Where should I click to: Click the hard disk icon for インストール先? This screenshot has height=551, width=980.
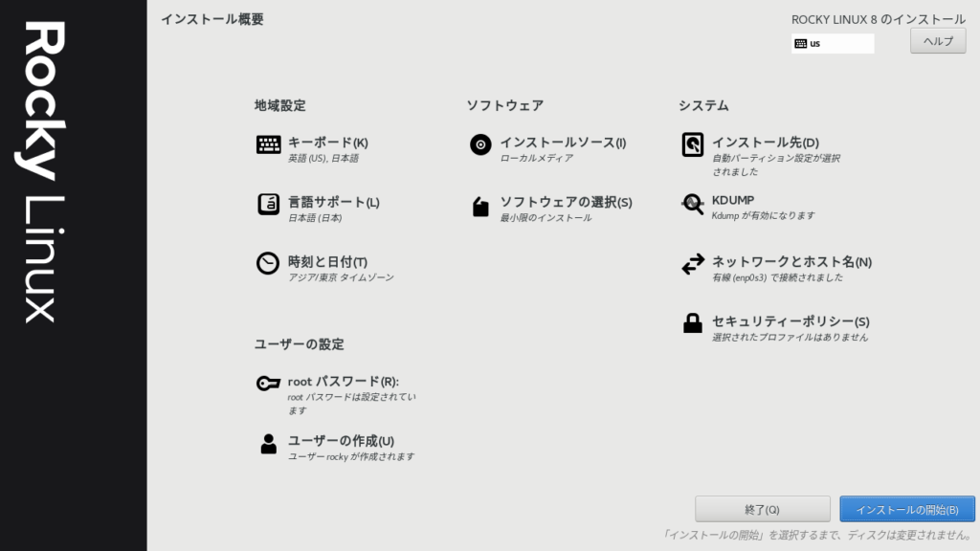693,144
